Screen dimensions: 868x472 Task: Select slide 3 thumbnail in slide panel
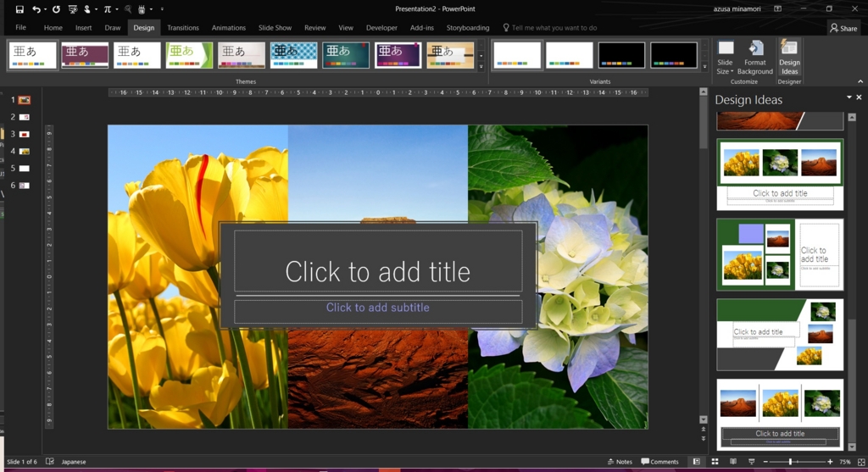point(25,135)
